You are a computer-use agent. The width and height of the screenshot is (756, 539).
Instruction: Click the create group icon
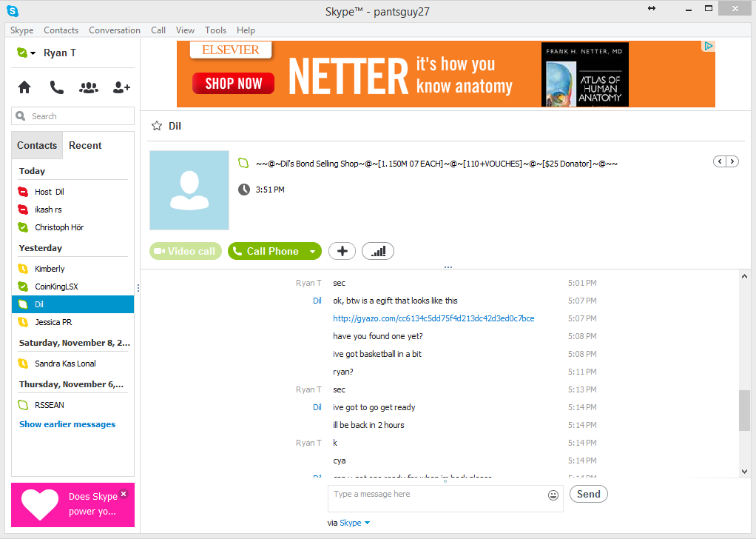click(x=89, y=87)
